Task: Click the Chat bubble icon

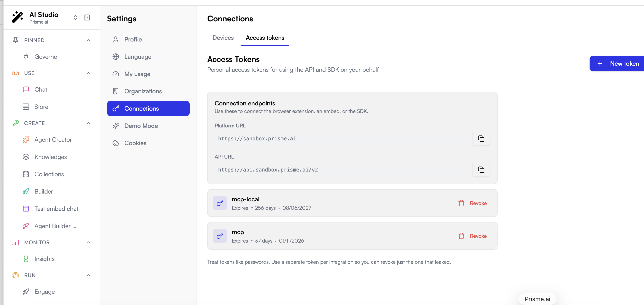Action: [26, 89]
